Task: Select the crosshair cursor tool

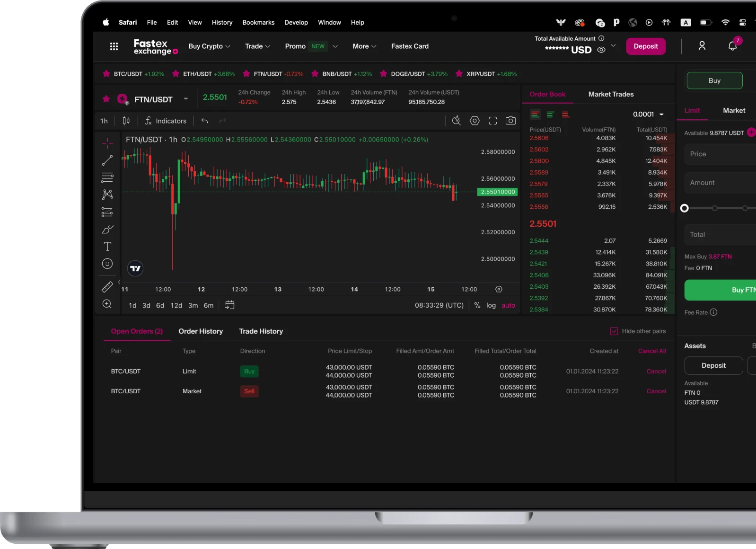Action: pyautogui.click(x=107, y=142)
